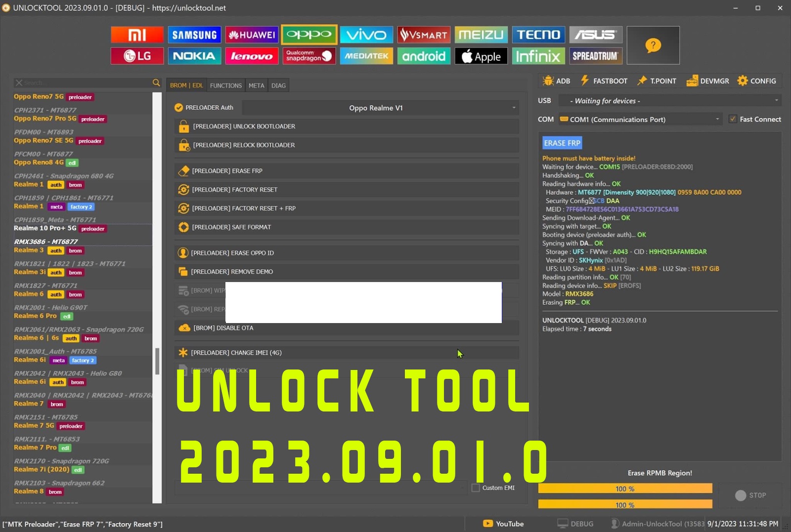Click PRELOADER REMOVE DEMO button
The width and height of the screenshot is (791, 532).
click(x=347, y=272)
